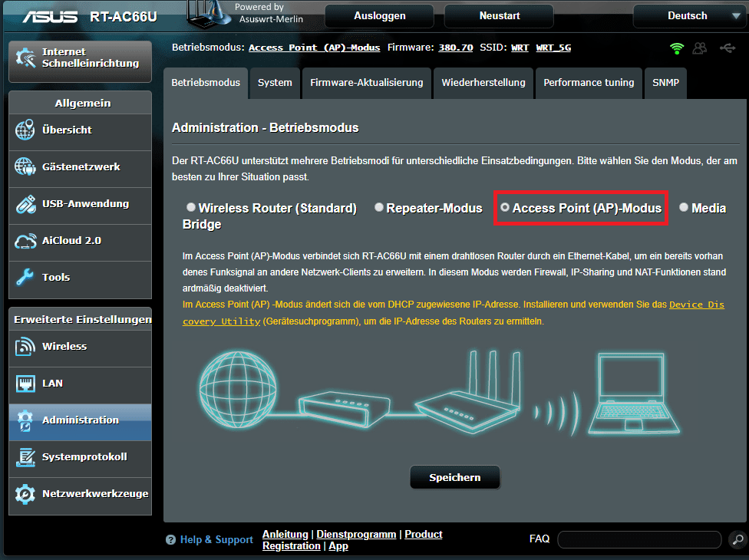Switch to the Betriebsmodus tab
Viewport: 749px width, 560px height.
click(x=206, y=83)
